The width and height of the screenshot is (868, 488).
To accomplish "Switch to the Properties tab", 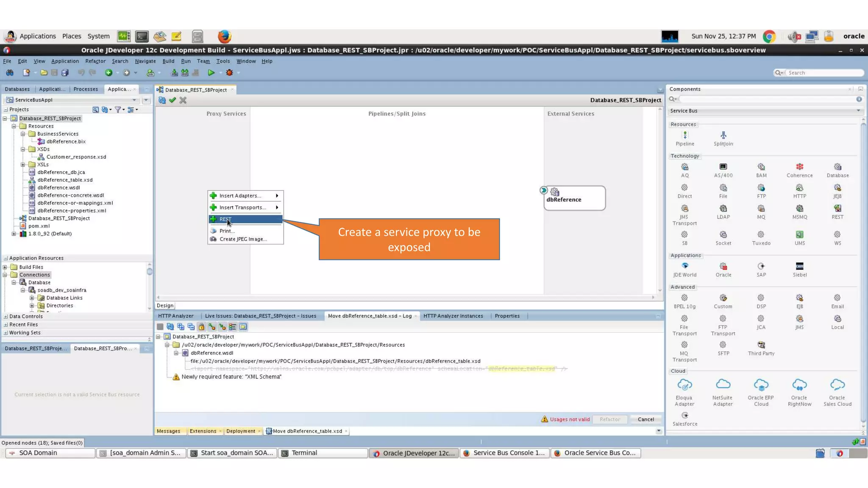I will 507,316.
